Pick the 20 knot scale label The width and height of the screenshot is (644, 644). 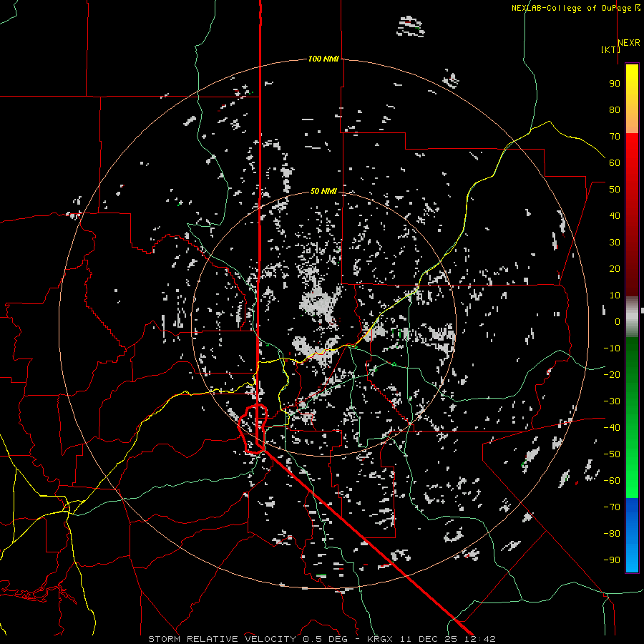click(615, 268)
